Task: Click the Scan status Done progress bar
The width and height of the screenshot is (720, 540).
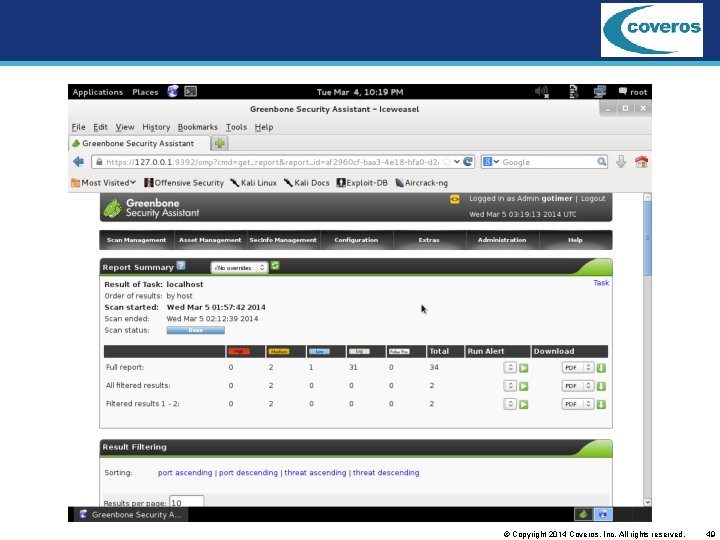Action: tap(196, 330)
